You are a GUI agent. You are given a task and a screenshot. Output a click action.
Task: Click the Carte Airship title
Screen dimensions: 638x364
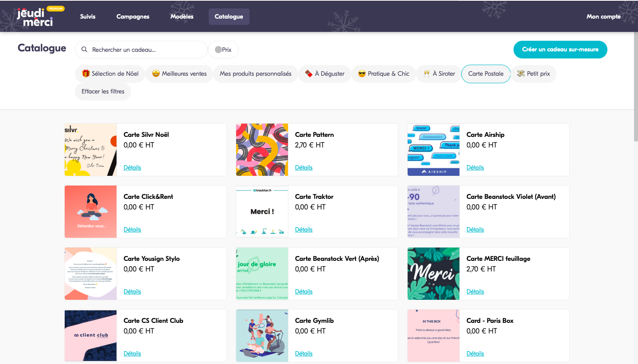(x=486, y=135)
